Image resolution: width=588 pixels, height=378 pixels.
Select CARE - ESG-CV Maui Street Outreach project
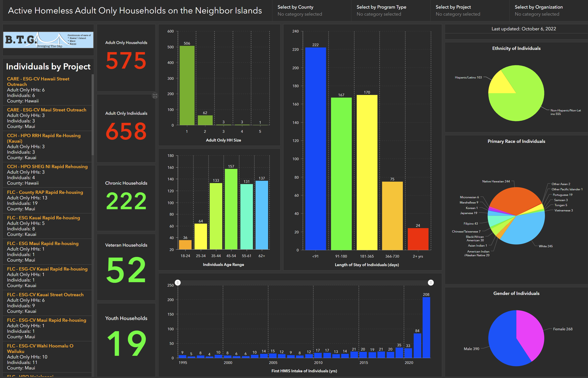tap(47, 118)
